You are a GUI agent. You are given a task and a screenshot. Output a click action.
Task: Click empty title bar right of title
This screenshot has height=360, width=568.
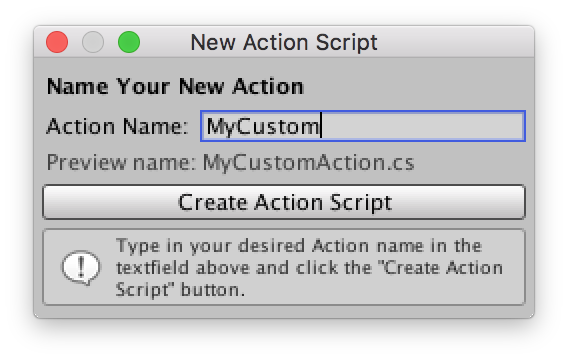point(455,42)
